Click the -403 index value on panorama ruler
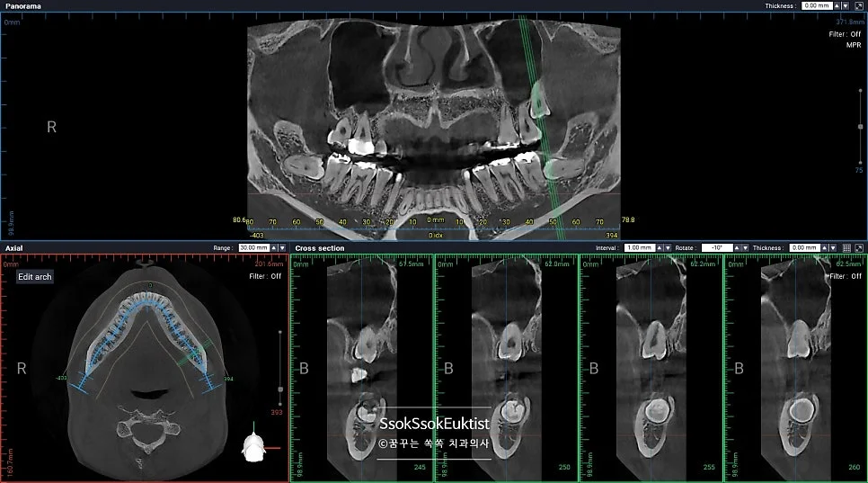The image size is (868, 483). pyautogui.click(x=257, y=235)
